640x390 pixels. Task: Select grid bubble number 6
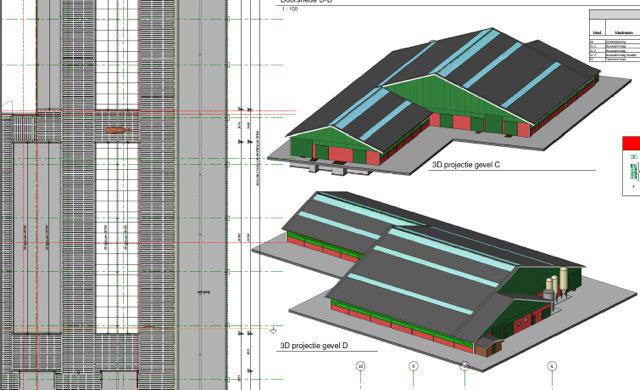(552, 366)
